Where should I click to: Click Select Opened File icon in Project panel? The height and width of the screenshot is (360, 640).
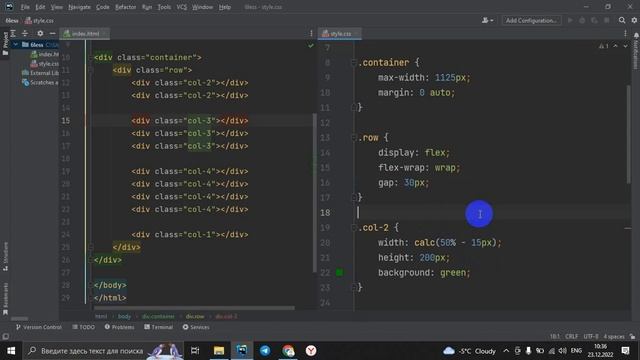[x=13, y=33]
